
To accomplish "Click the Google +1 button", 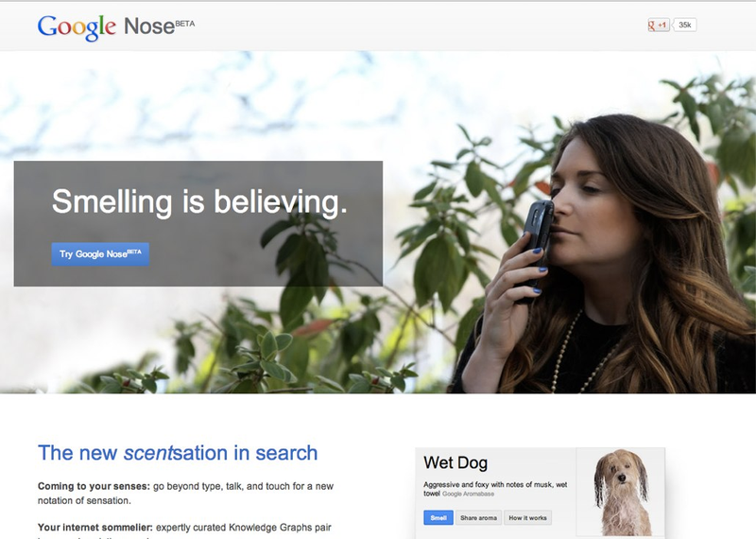I will [659, 26].
